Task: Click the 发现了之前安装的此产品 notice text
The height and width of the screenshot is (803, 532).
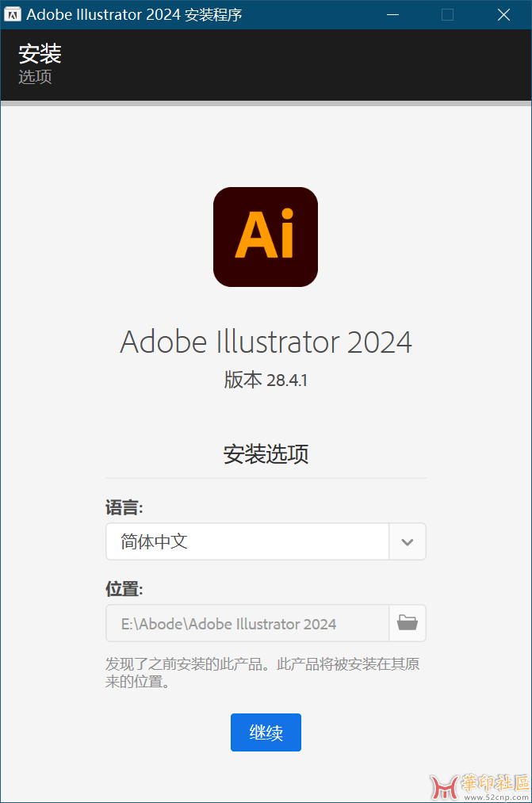Action: coord(262,673)
